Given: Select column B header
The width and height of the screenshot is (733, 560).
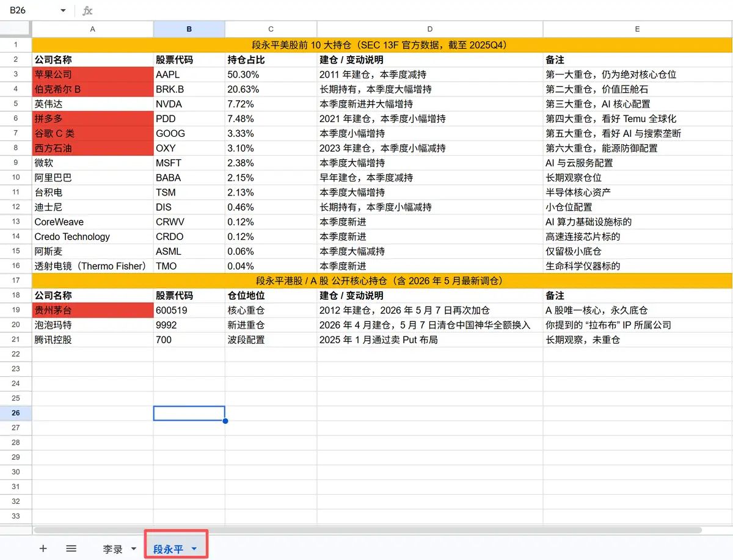Looking at the screenshot, I should (189, 29).
